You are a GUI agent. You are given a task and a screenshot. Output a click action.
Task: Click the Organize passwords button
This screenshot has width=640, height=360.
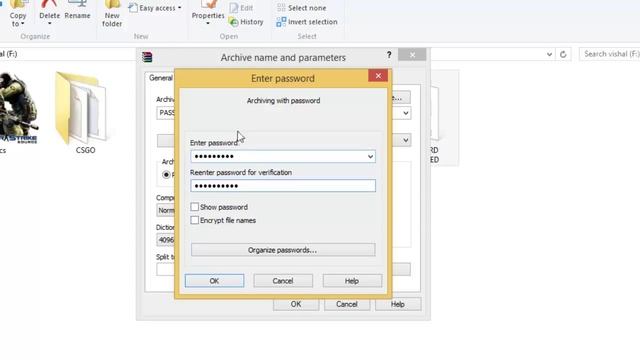click(283, 250)
